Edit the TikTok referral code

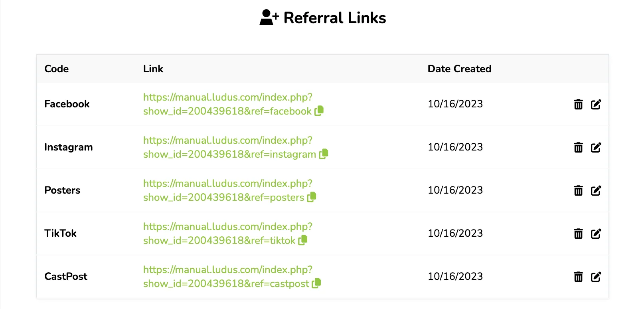point(596,234)
